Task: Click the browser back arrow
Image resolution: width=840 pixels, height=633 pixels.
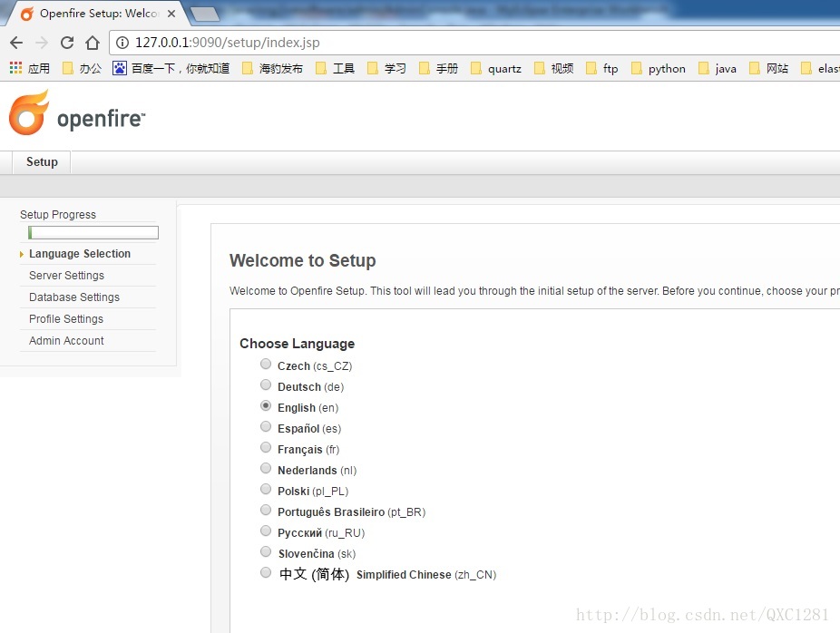Action: 16,43
